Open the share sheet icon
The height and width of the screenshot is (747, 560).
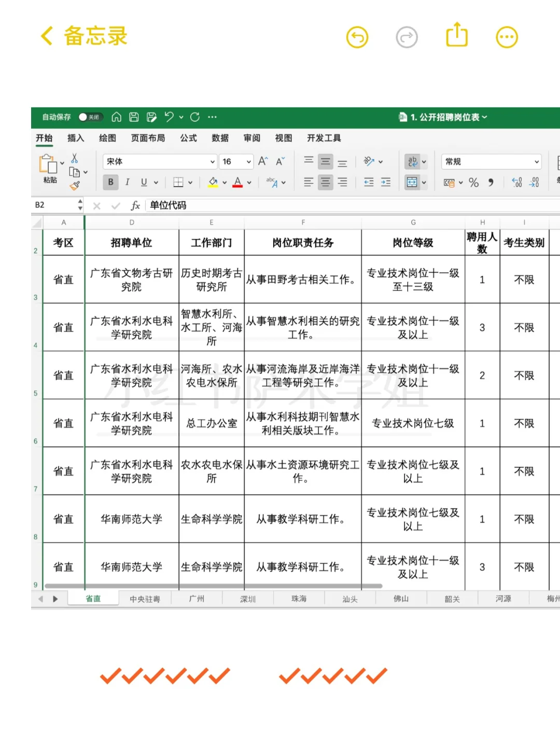pyautogui.click(x=457, y=35)
